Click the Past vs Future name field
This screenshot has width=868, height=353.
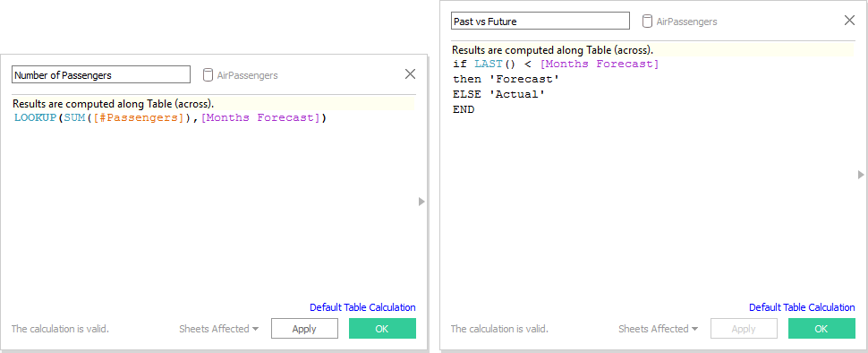(540, 22)
